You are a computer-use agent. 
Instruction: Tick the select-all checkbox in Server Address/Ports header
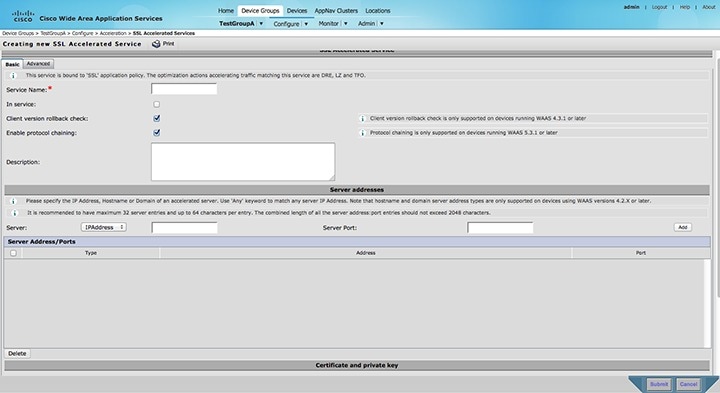click(x=13, y=253)
